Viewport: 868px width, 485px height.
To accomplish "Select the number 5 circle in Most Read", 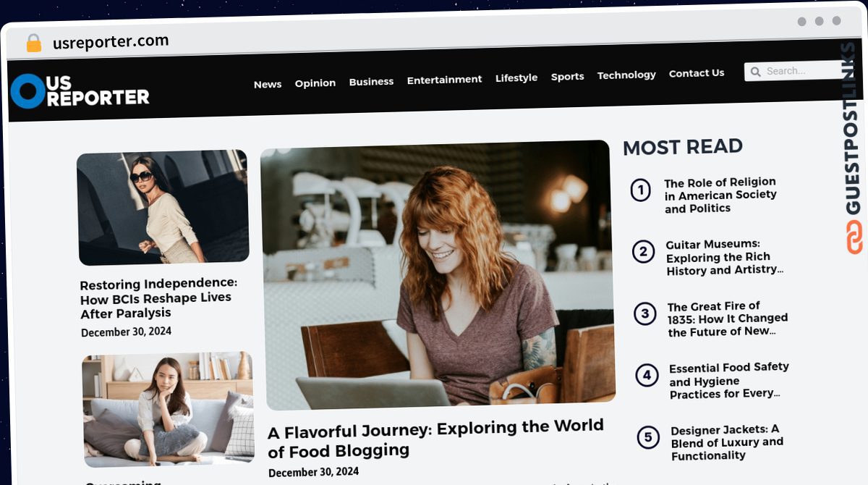I will [648, 438].
